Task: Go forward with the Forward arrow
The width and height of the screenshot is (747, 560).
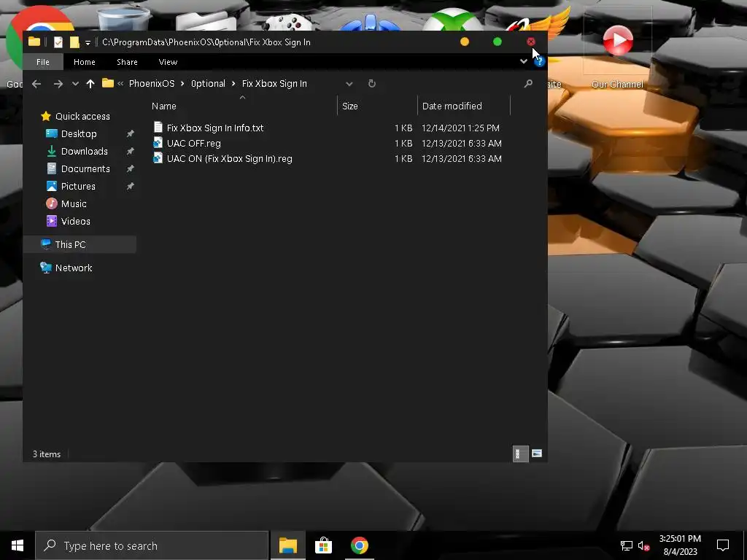Action: point(58,84)
